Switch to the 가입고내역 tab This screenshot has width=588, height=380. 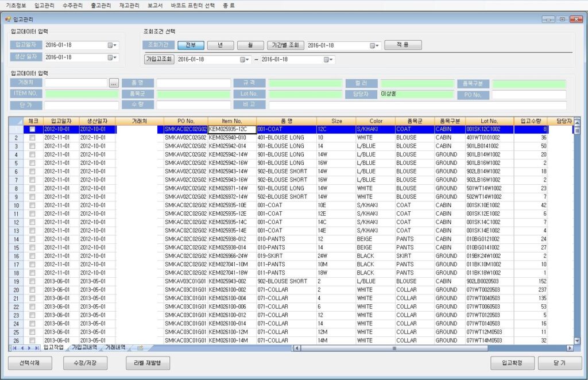(x=84, y=348)
